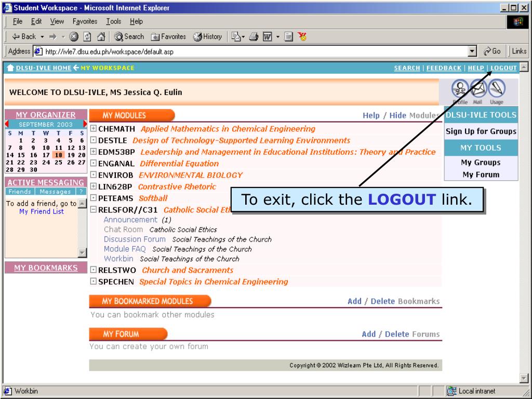Click the DLSU-IVLE HOME link
The height and width of the screenshot is (399, 532).
click(44, 68)
